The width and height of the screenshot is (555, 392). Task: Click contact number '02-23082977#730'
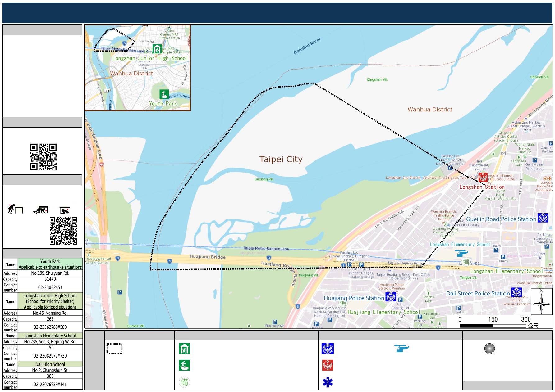point(50,356)
